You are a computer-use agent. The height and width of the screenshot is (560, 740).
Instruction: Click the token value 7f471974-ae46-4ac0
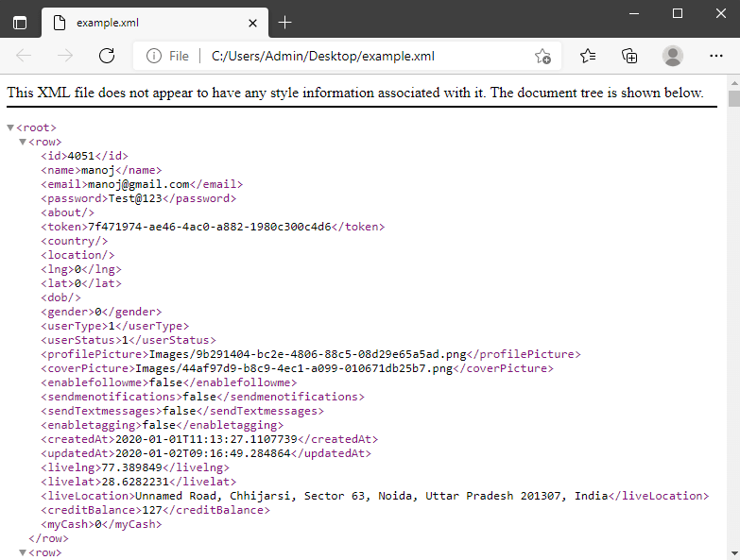coord(210,227)
